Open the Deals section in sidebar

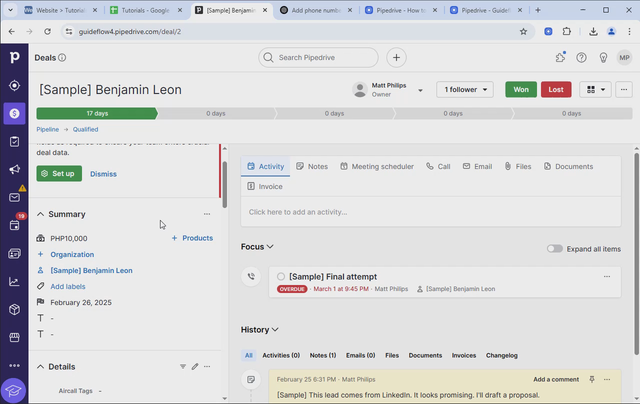(14, 114)
